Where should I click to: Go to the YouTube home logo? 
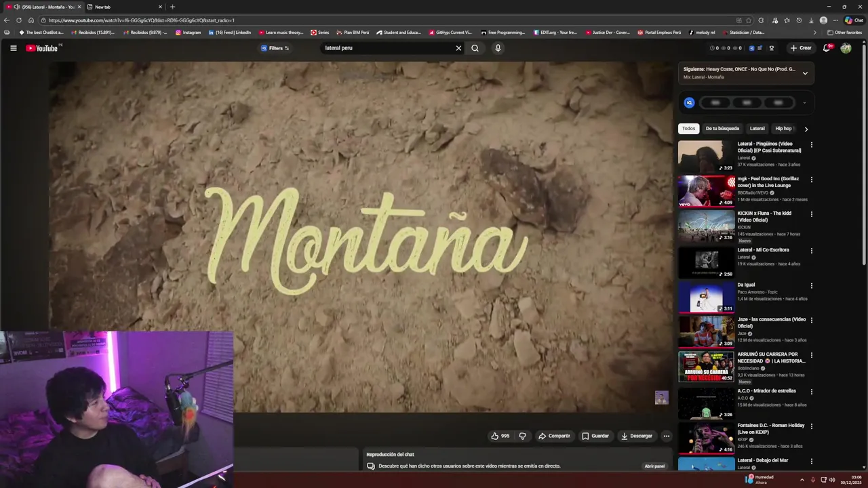point(42,48)
